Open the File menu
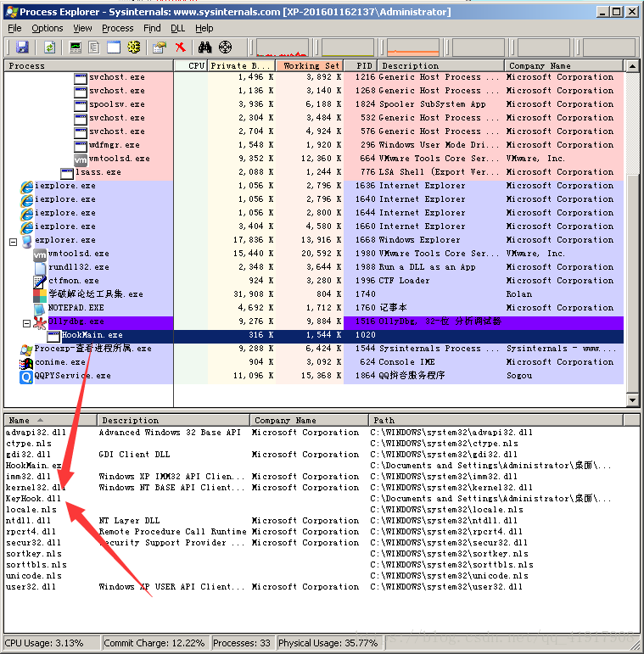This screenshot has width=644, height=654. [14, 28]
